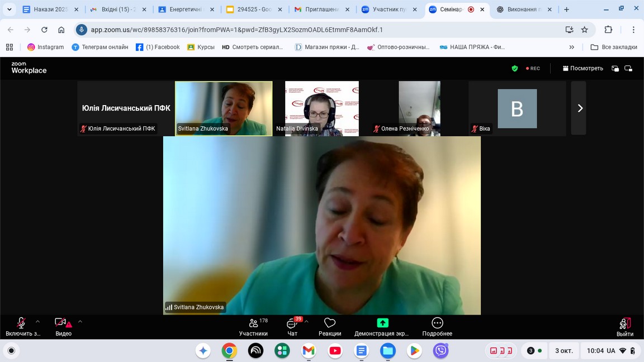This screenshot has height=362, width=644.
Task: Open the Посмотреть view button
Action: (583, 69)
